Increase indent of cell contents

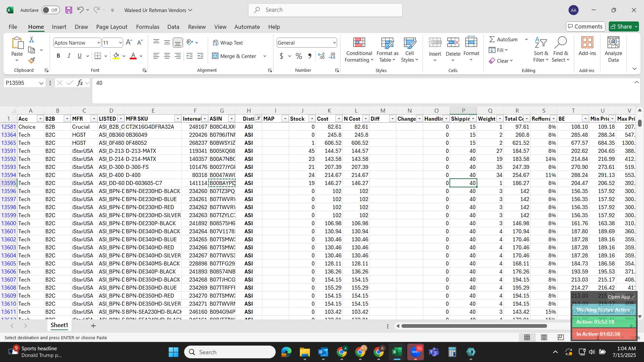(x=200, y=56)
